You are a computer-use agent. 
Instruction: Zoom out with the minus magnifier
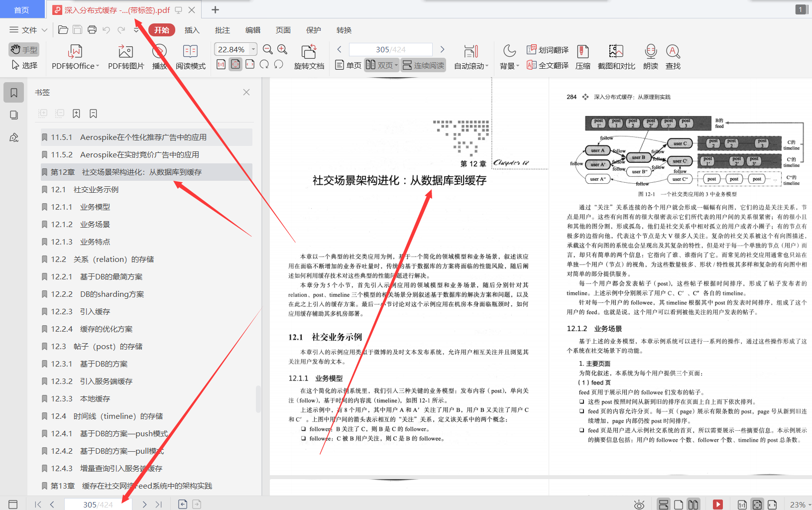point(268,49)
